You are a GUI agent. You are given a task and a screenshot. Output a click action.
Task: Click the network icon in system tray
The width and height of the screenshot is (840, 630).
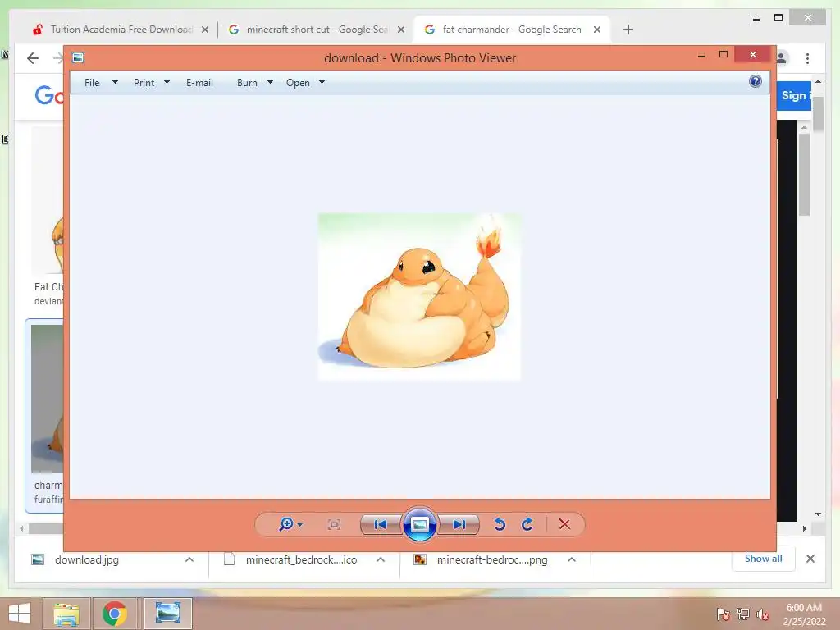(x=743, y=614)
